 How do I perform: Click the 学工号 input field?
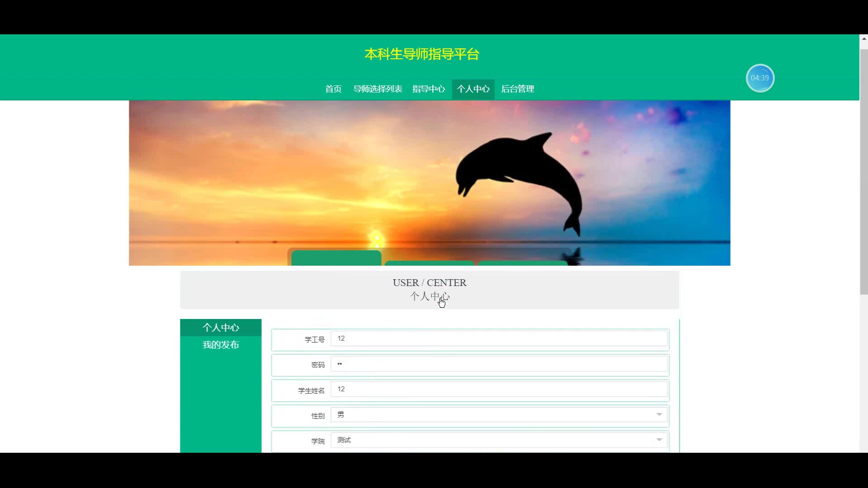coord(499,338)
